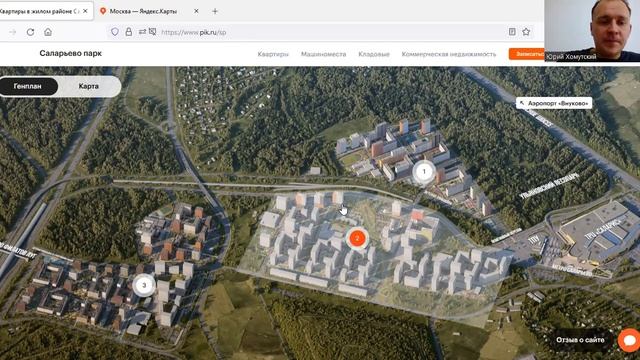Open the Квартиры menu item
The width and height of the screenshot is (640, 360).
[x=273, y=54]
